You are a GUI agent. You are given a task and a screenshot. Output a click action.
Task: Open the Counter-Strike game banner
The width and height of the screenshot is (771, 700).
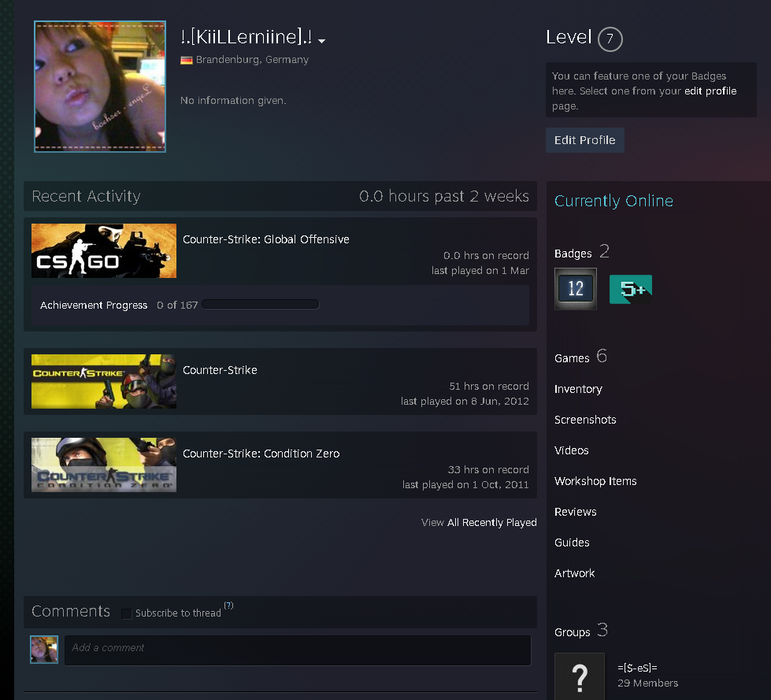pyautogui.click(x=104, y=381)
